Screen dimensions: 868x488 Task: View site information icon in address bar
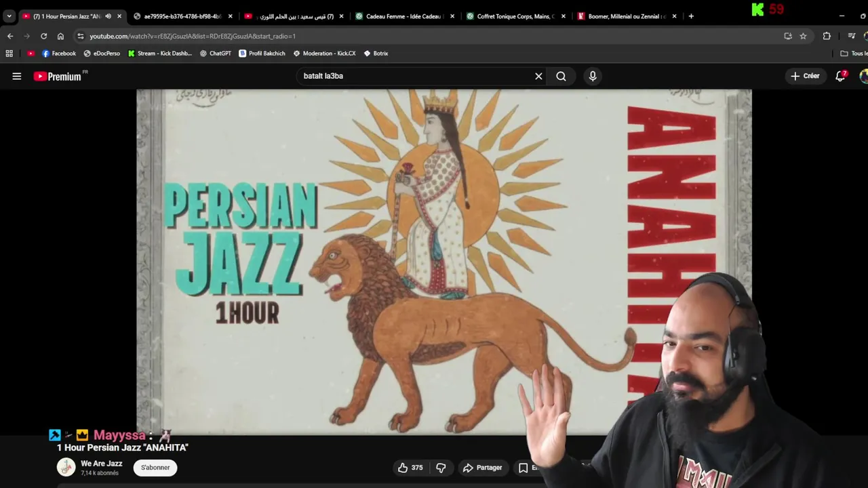pyautogui.click(x=81, y=36)
